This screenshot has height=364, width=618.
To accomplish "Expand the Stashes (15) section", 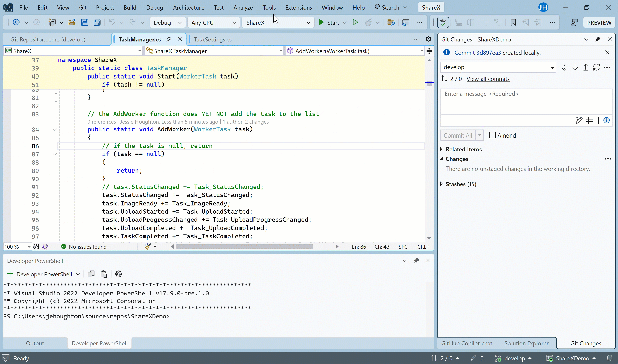I will pyautogui.click(x=441, y=184).
